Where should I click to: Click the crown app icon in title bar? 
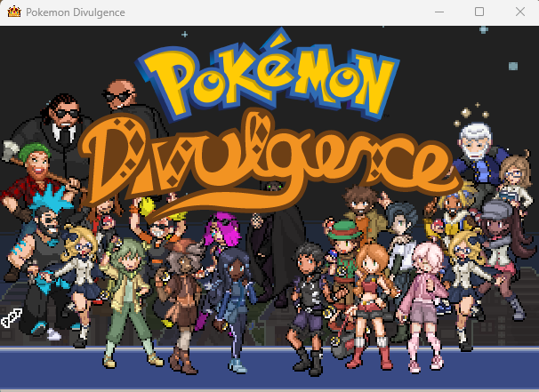14,12
